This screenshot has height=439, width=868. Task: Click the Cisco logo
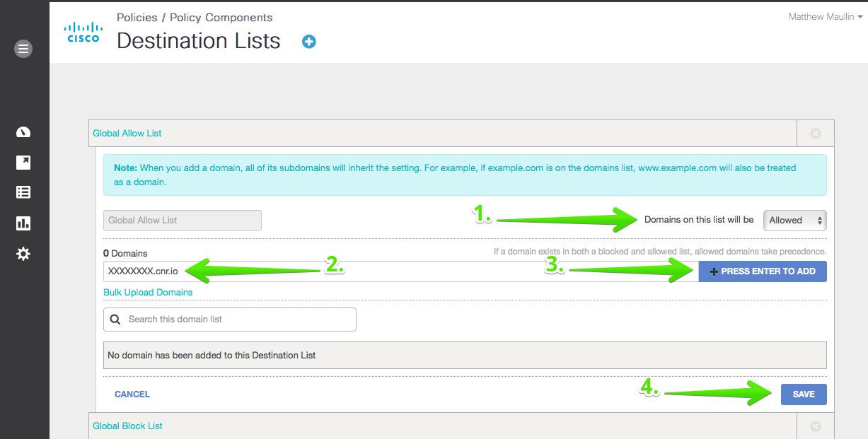point(83,32)
